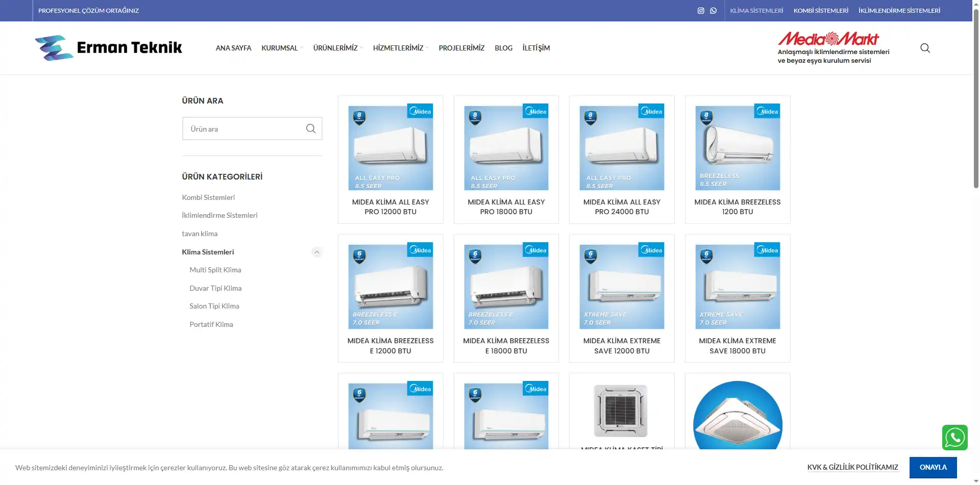
Task: Open the PROJELERİMİZ menu item
Action: point(461,48)
